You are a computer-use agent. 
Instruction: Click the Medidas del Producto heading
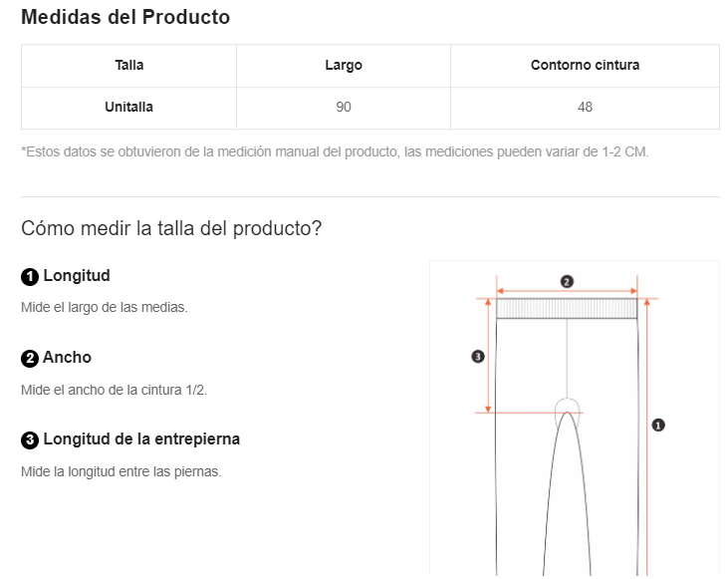point(125,18)
